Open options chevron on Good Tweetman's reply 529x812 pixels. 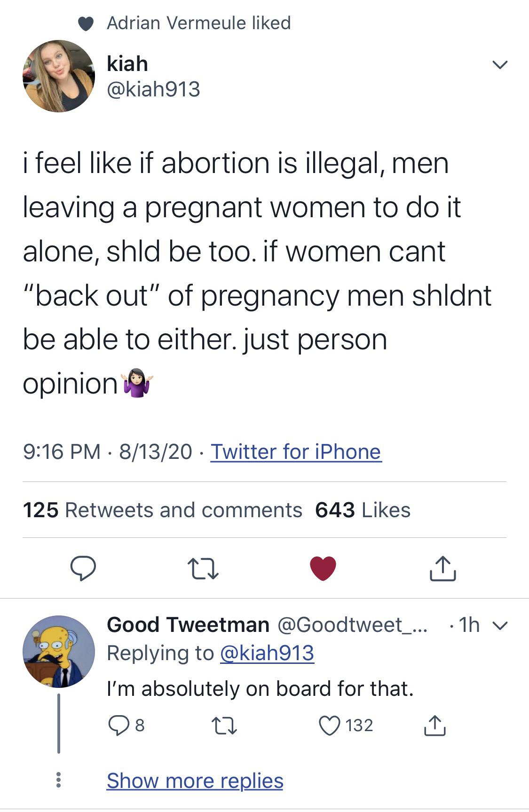[501, 625]
